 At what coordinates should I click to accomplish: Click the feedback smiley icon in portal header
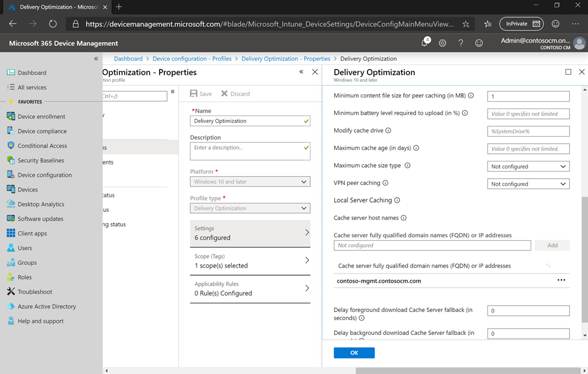479,43
